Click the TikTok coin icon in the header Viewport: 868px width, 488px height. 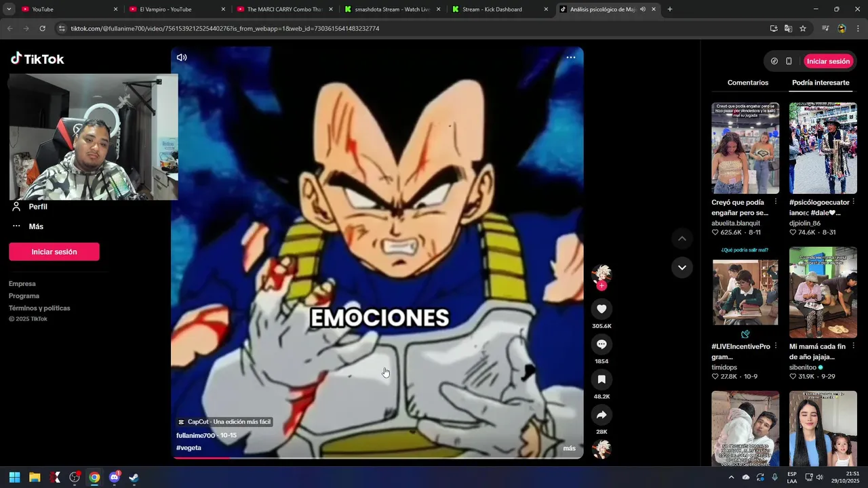point(774,61)
